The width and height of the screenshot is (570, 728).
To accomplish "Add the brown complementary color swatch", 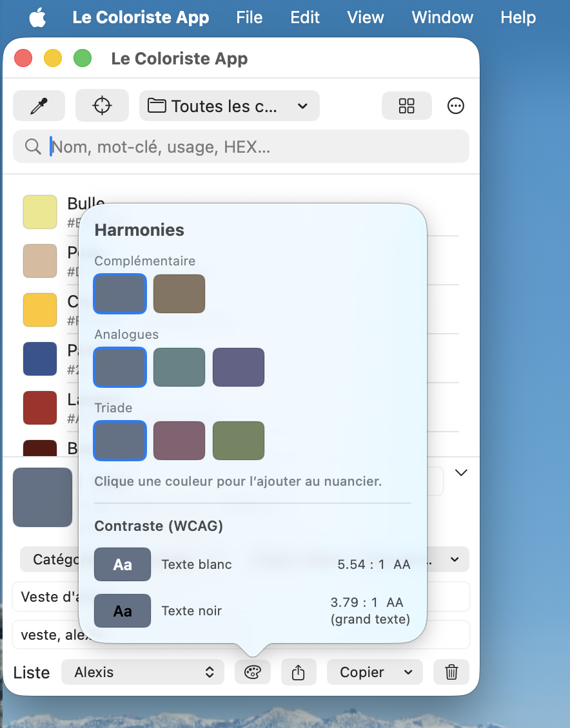I will (179, 293).
